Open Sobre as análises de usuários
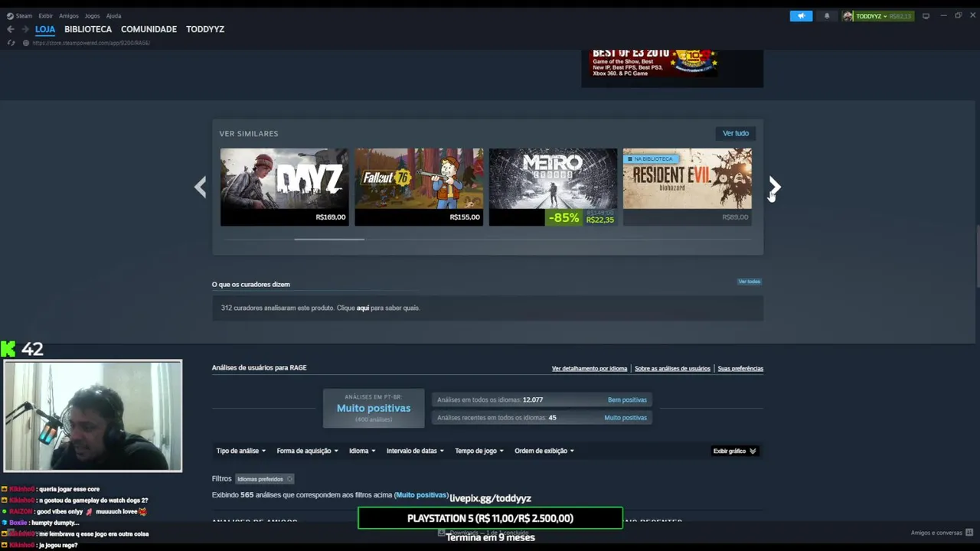Viewport: 980px width, 551px height. (x=672, y=368)
